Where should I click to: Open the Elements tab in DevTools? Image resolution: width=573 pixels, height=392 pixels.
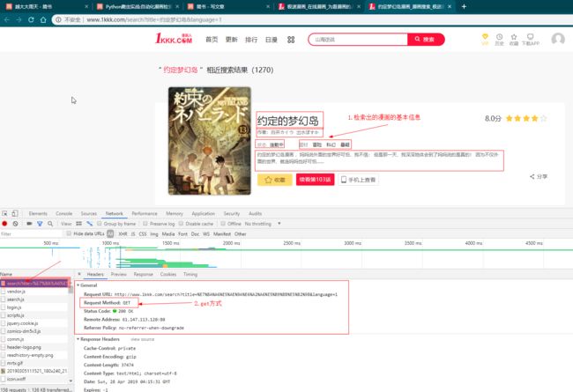click(38, 213)
